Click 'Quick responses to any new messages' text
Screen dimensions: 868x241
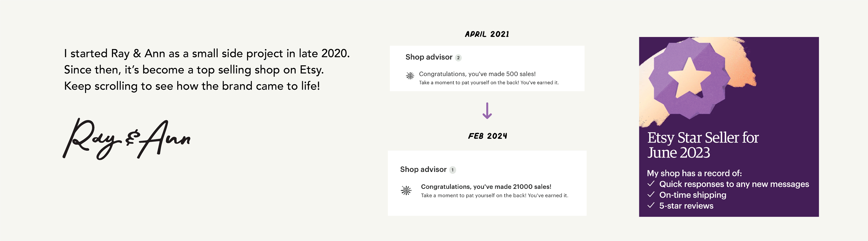(x=734, y=184)
